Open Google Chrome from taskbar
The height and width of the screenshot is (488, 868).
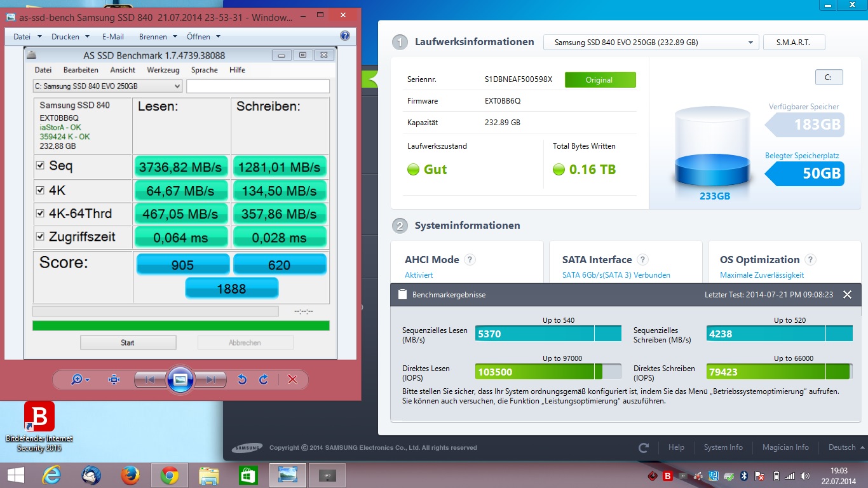(169, 475)
